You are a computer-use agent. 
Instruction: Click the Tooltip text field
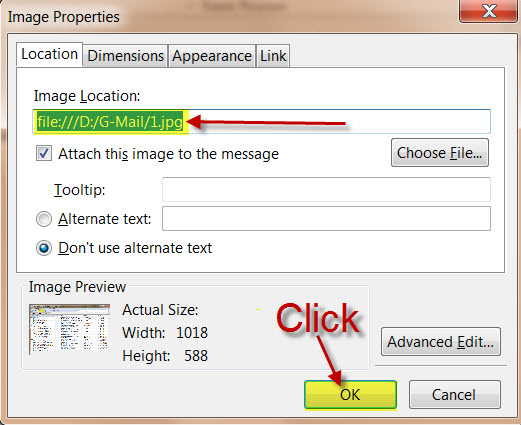pos(326,190)
